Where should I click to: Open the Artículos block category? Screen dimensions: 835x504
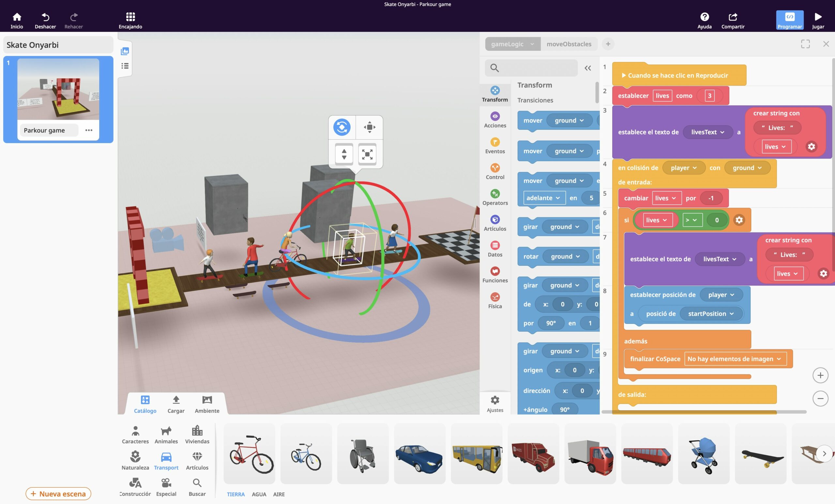click(495, 223)
